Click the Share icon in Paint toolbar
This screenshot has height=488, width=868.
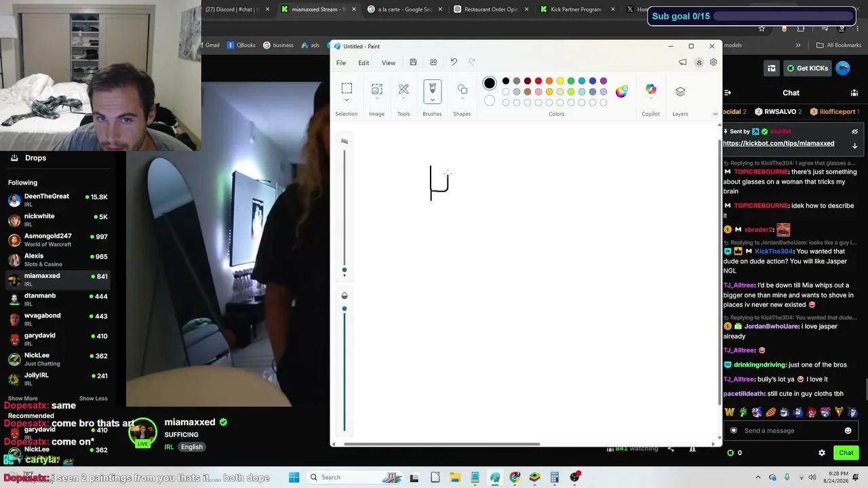(433, 62)
